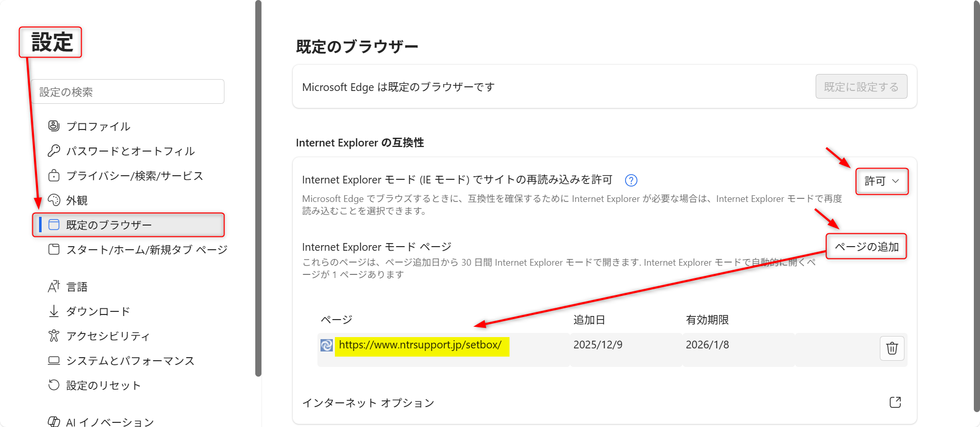Click the reset icon beside 設定のリセット
The image size is (980, 427).
point(54,385)
